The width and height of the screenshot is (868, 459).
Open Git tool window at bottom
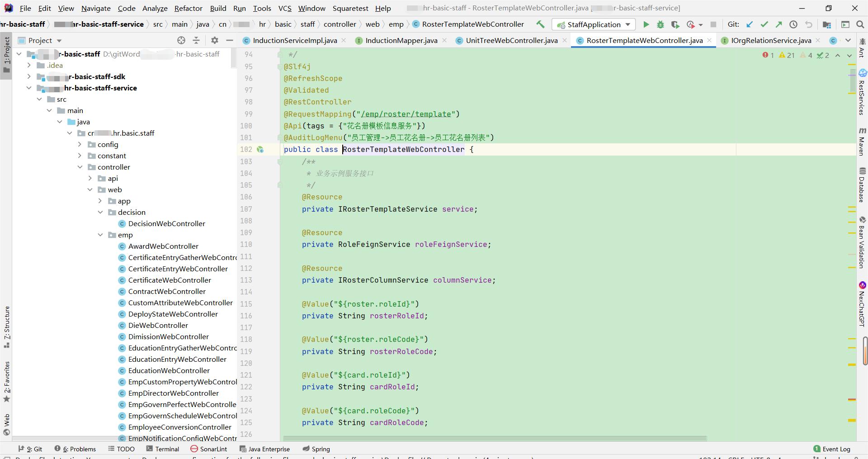coord(30,449)
